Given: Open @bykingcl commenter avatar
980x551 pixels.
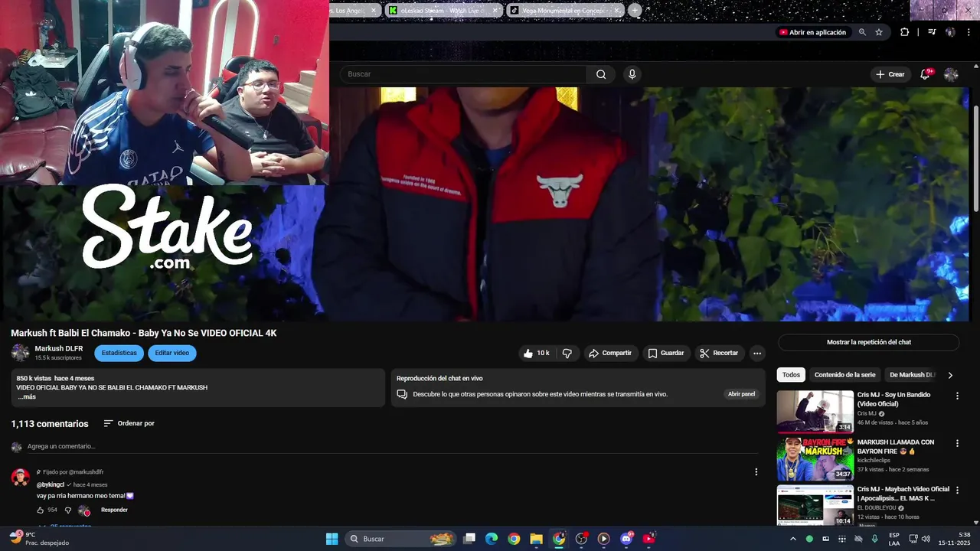Looking at the screenshot, I should (21, 478).
